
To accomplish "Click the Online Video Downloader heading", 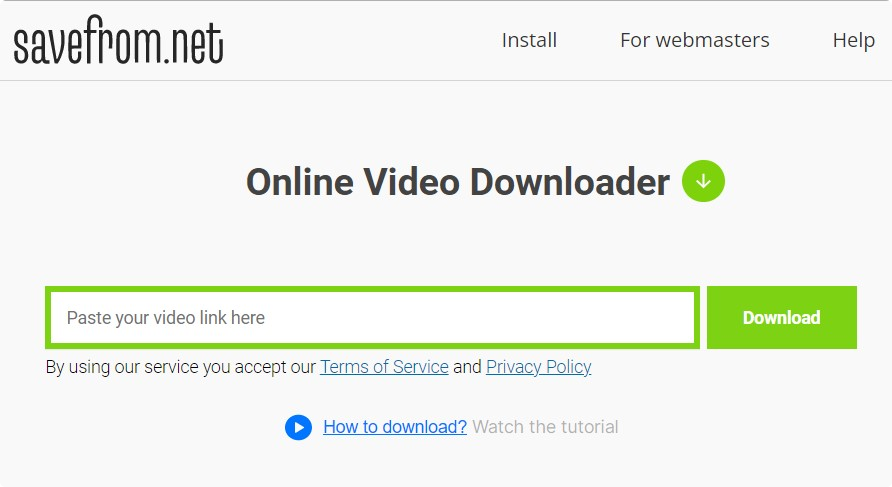I will [457, 182].
